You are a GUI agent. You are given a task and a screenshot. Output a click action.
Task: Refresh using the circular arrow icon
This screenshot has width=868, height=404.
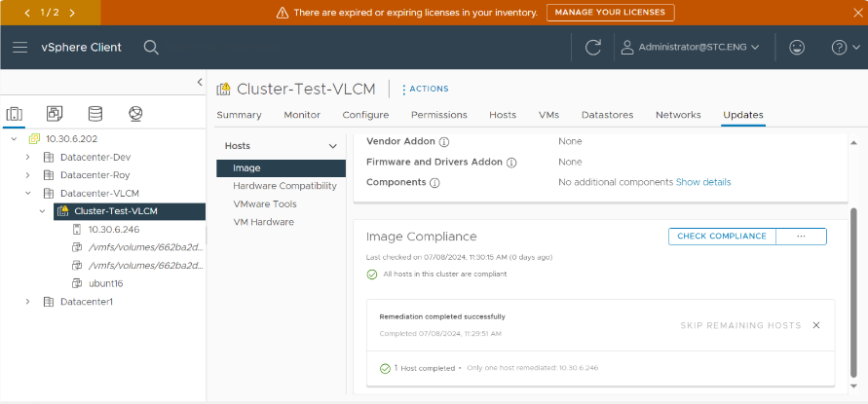coord(593,48)
